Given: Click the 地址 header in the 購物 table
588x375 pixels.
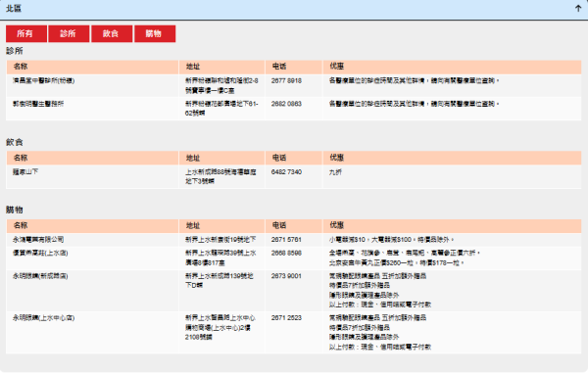Looking at the screenshot, I should click(x=193, y=225).
